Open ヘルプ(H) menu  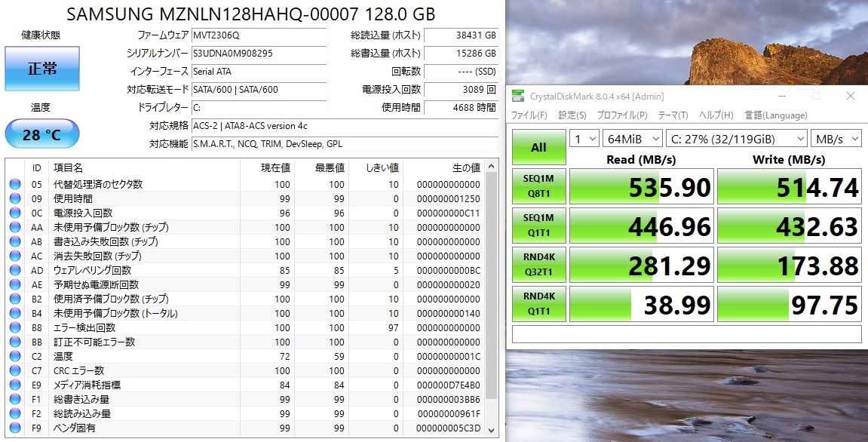pyautogui.click(x=716, y=115)
